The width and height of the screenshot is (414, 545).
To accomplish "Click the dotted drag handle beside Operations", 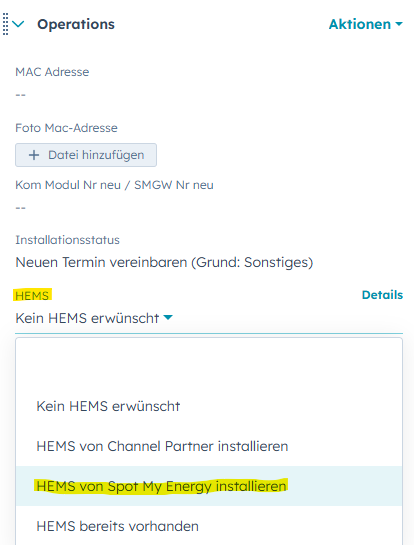I will click(5, 24).
